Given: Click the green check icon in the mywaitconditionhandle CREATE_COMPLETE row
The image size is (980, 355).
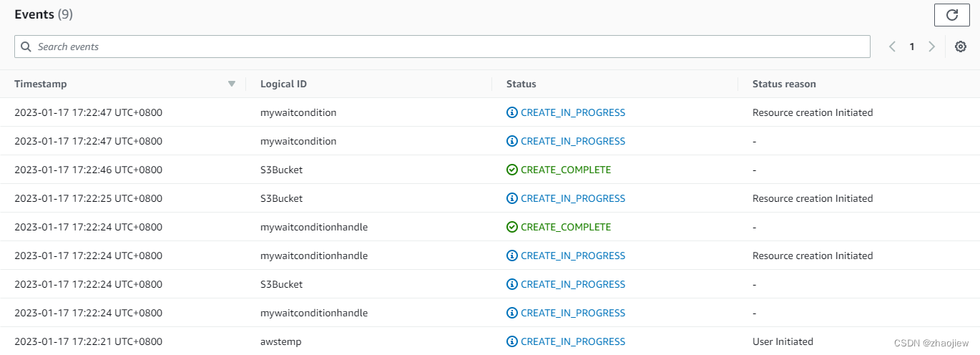Looking at the screenshot, I should click(511, 227).
